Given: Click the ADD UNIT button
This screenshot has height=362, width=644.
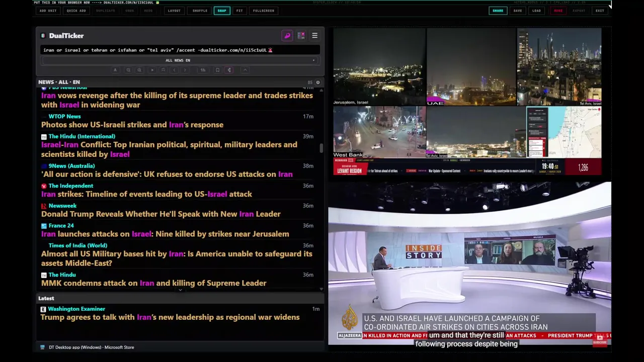Looking at the screenshot, I should click(x=48, y=11).
